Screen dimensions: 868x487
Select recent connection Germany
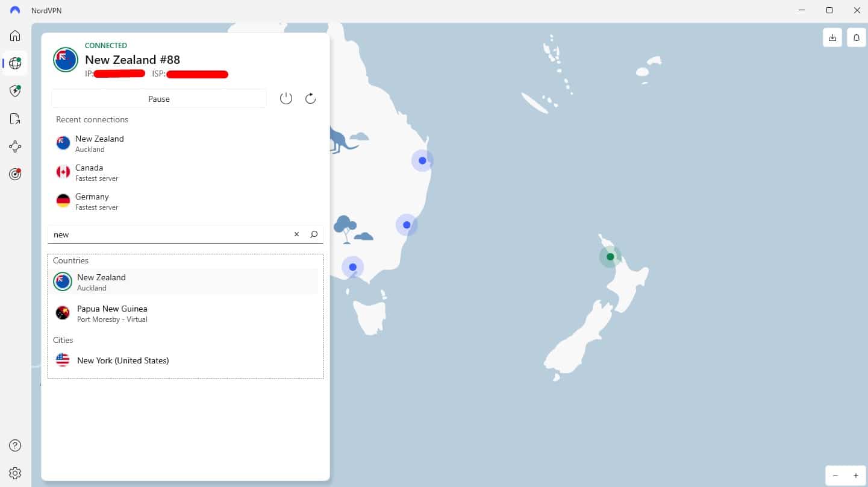(186, 201)
